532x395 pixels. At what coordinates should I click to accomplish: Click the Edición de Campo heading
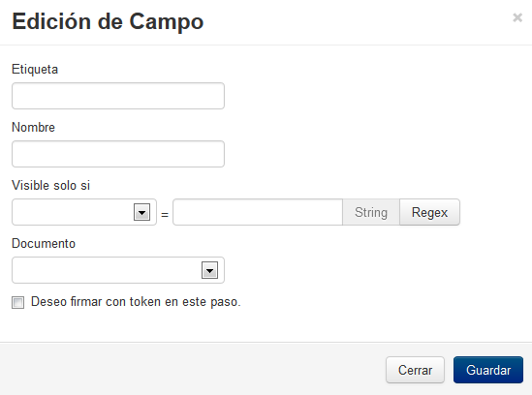tap(108, 21)
